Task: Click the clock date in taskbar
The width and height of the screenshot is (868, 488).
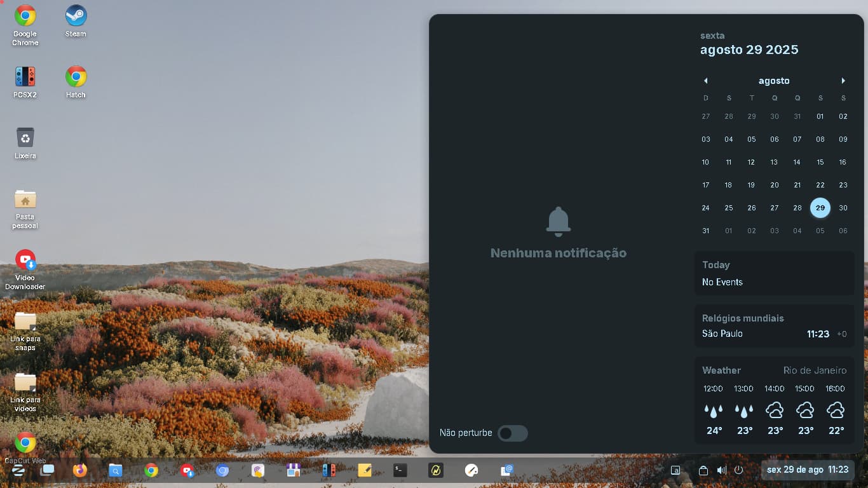Action: click(x=808, y=470)
